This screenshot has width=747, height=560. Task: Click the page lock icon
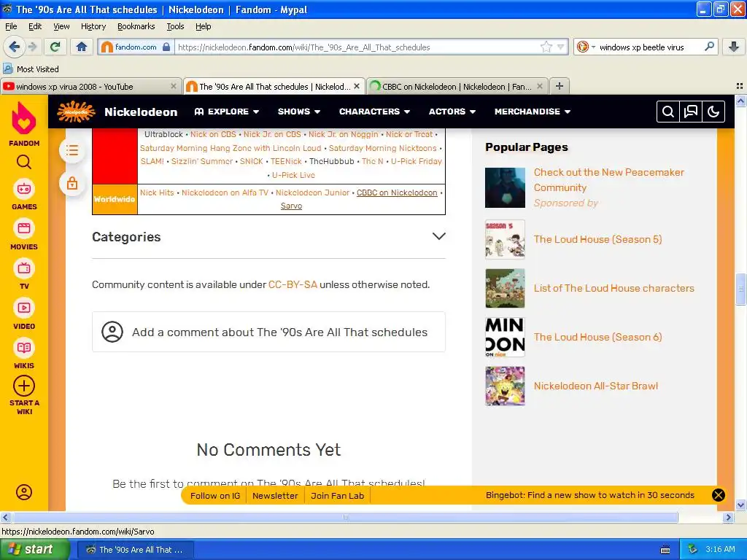coord(72,183)
